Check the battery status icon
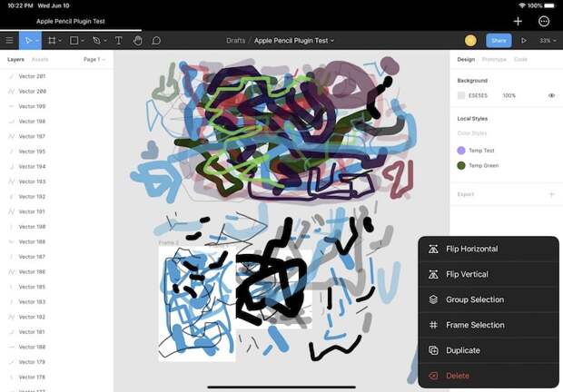The width and height of the screenshot is (563, 392). click(x=549, y=5)
